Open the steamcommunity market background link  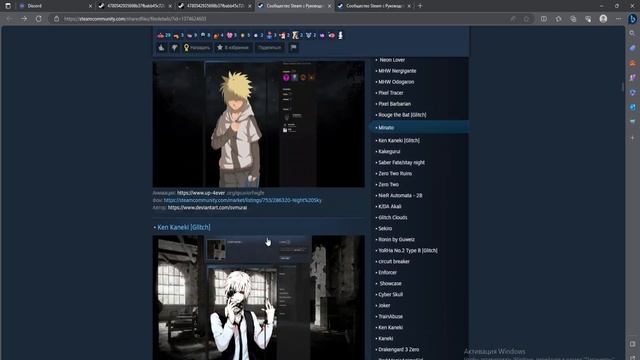242,200
